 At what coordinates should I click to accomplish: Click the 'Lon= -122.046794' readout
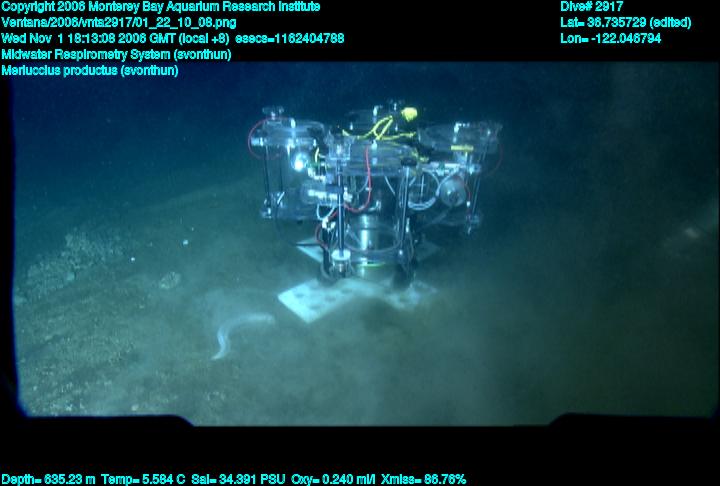[610, 39]
